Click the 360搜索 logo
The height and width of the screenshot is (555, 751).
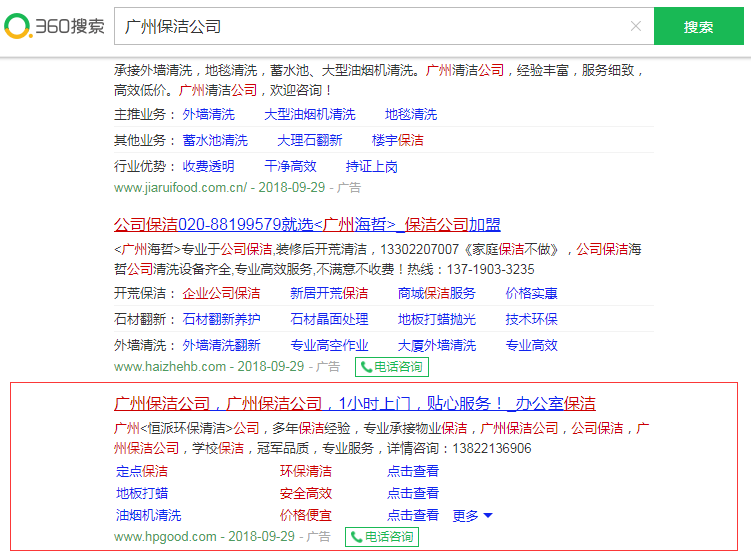(x=55, y=26)
